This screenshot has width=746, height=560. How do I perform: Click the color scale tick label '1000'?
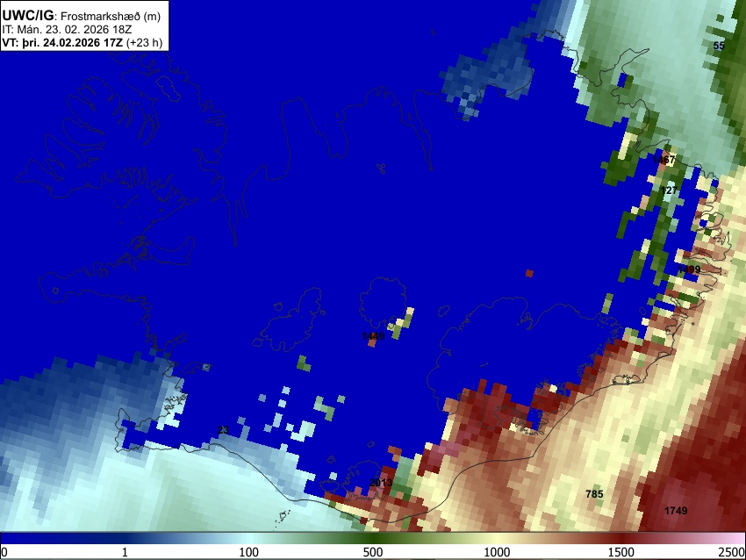pyautogui.click(x=497, y=552)
